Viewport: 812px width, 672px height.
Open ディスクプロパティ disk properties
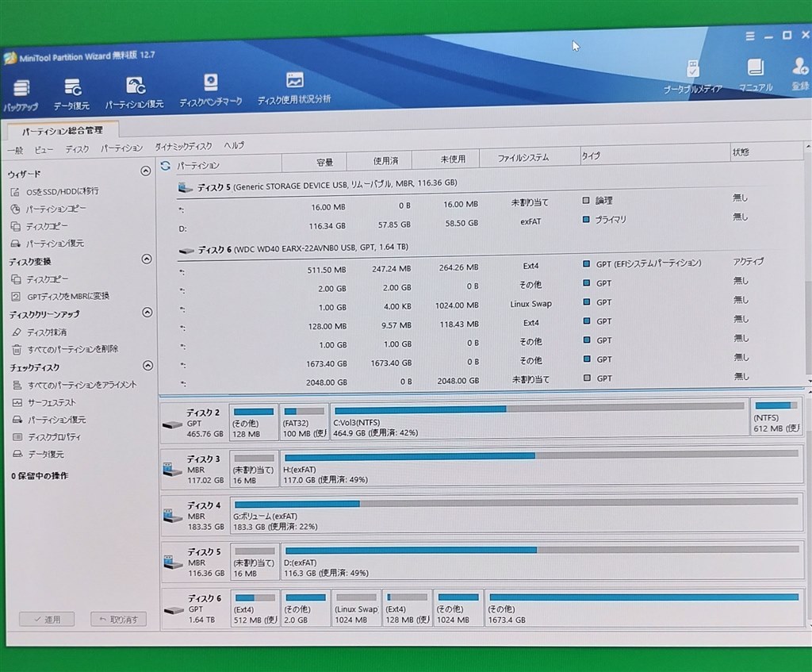coord(47,437)
